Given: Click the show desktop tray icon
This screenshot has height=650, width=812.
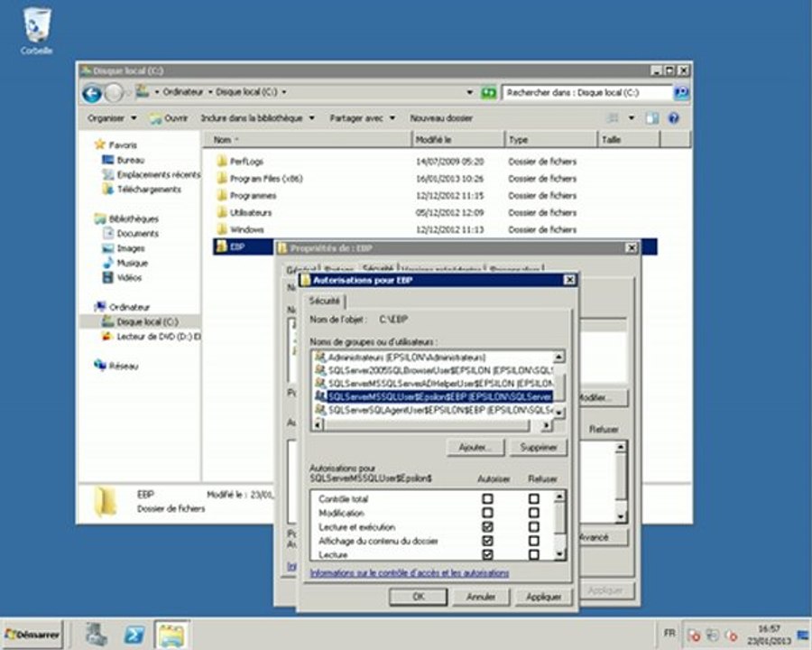Looking at the screenshot, I should pyautogui.click(x=805, y=635).
